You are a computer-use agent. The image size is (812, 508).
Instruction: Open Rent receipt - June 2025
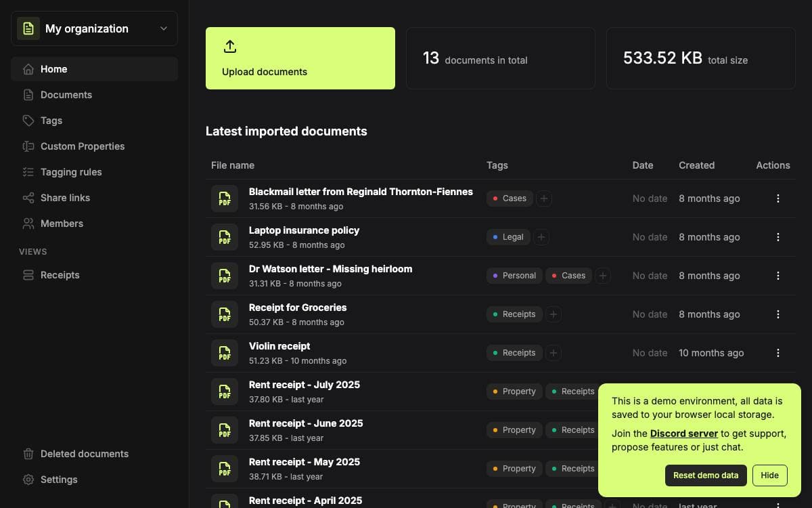click(306, 423)
